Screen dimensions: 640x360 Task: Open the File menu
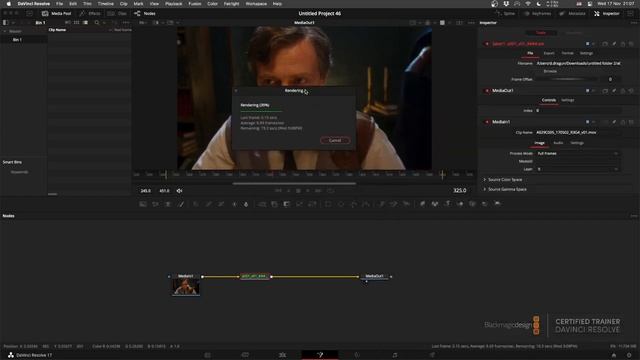click(x=60, y=4)
